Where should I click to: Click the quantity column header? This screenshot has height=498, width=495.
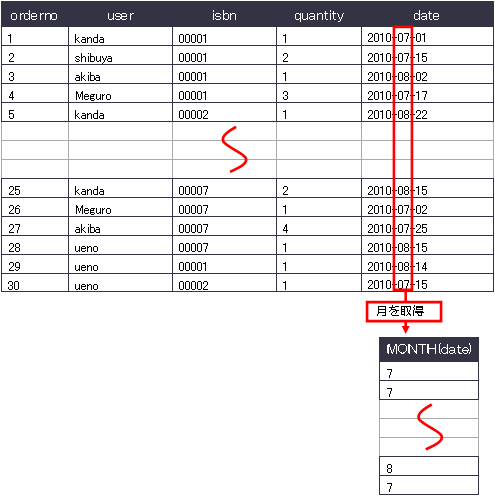[x=319, y=15]
